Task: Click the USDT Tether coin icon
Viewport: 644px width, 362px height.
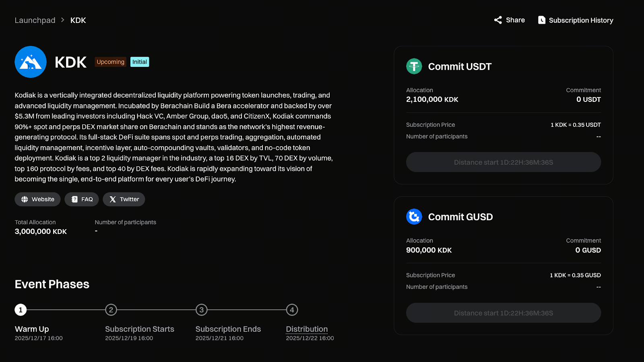Action: click(x=414, y=66)
